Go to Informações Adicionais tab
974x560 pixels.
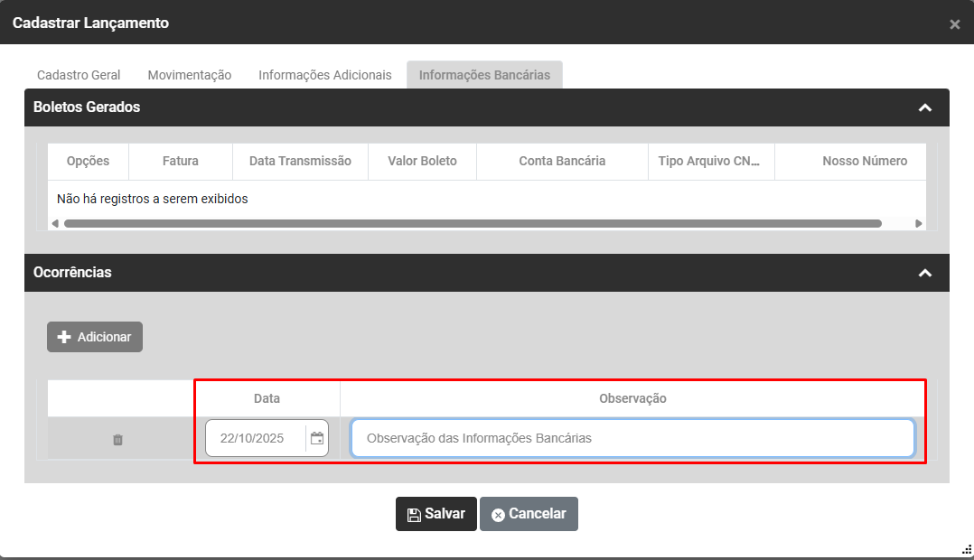325,75
